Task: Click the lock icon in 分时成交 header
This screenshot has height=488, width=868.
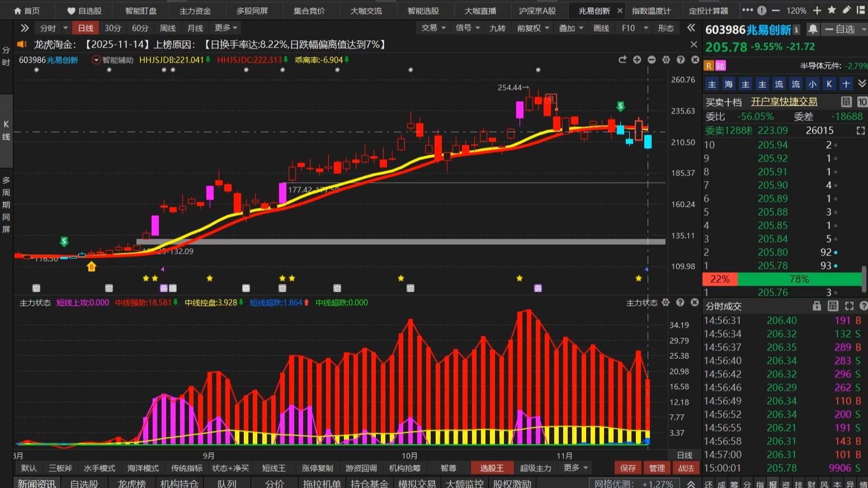Action: point(817,306)
